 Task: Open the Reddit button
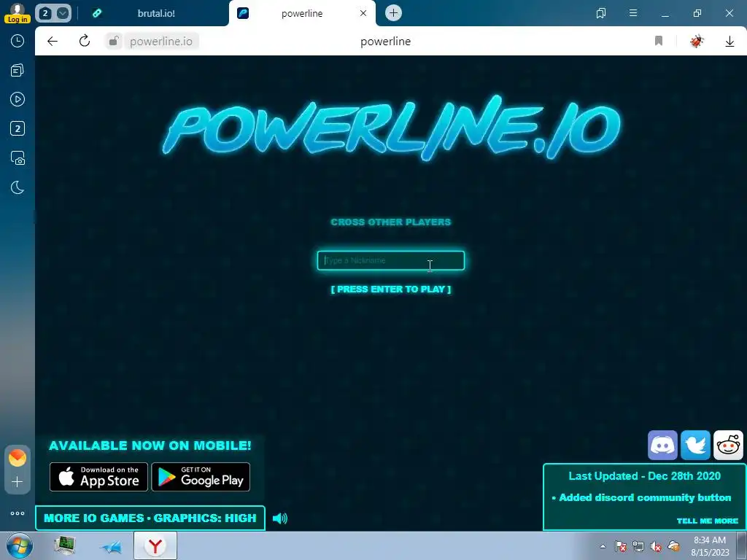coord(729,446)
